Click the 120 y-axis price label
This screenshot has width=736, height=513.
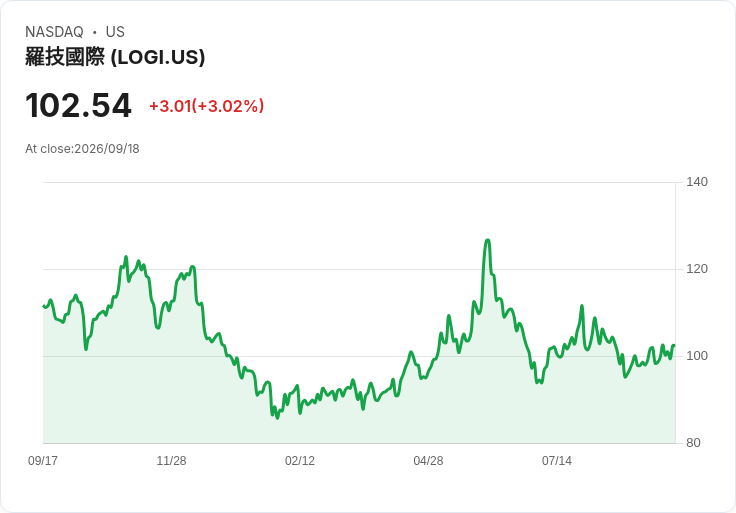point(697,269)
